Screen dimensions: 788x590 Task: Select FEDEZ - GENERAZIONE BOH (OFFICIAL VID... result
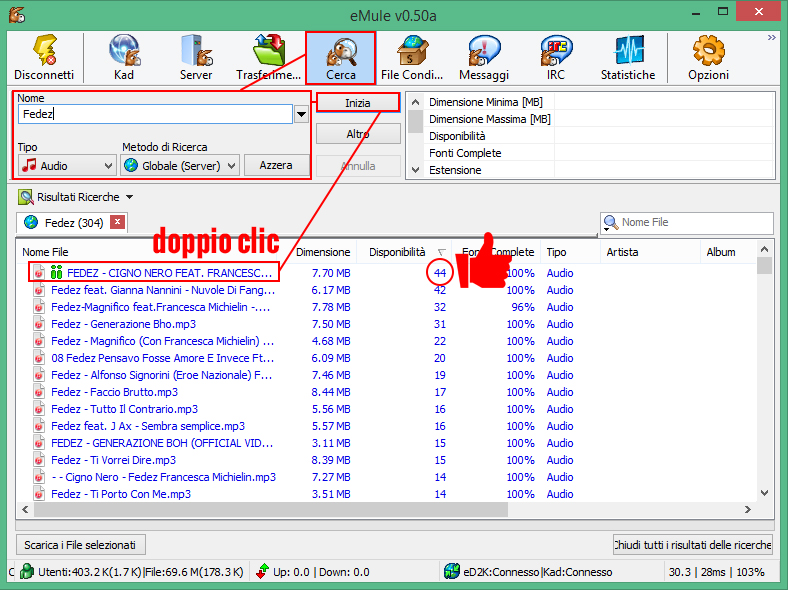pos(162,443)
